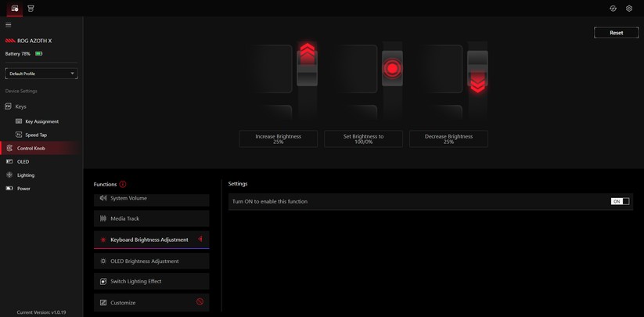644x317 pixels.
Task: Open the settings gear icon
Action: (628, 9)
